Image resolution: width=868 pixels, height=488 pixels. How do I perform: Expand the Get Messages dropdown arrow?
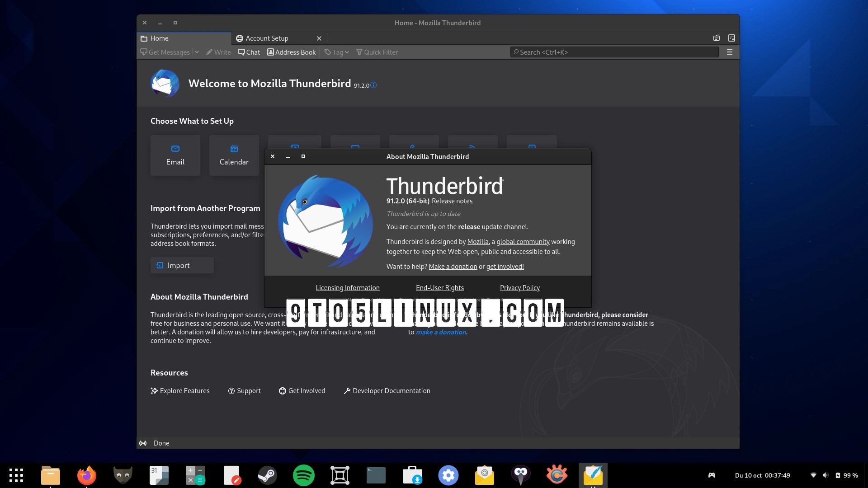coord(197,52)
